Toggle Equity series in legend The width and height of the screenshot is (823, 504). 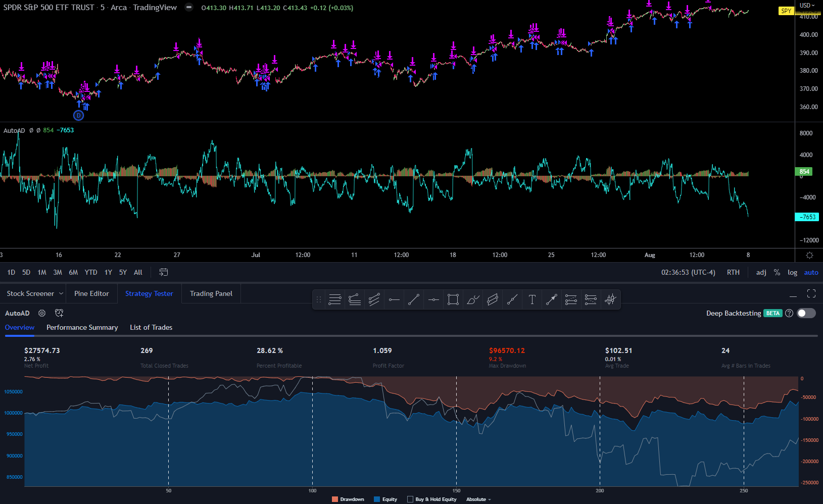385,499
